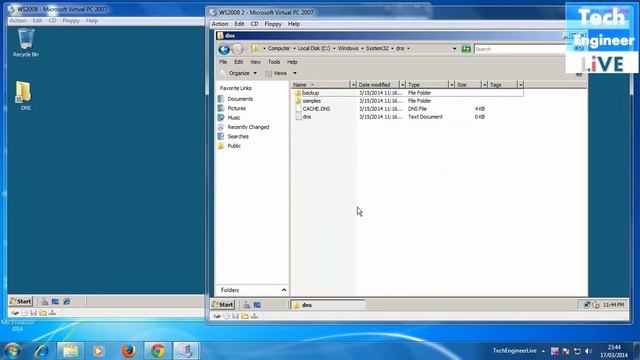Open Windows Media Player from the host taskbar

(98, 351)
